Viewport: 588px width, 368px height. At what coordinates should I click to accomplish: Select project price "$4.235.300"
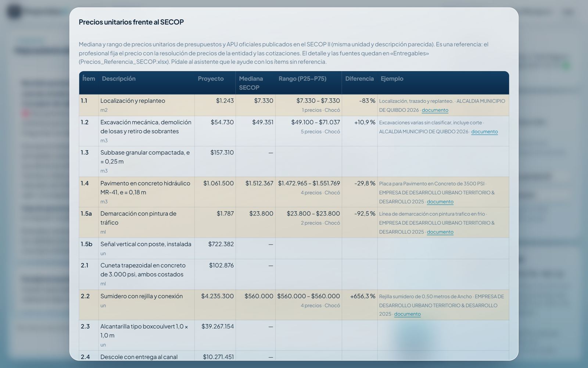[x=218, y=296]
